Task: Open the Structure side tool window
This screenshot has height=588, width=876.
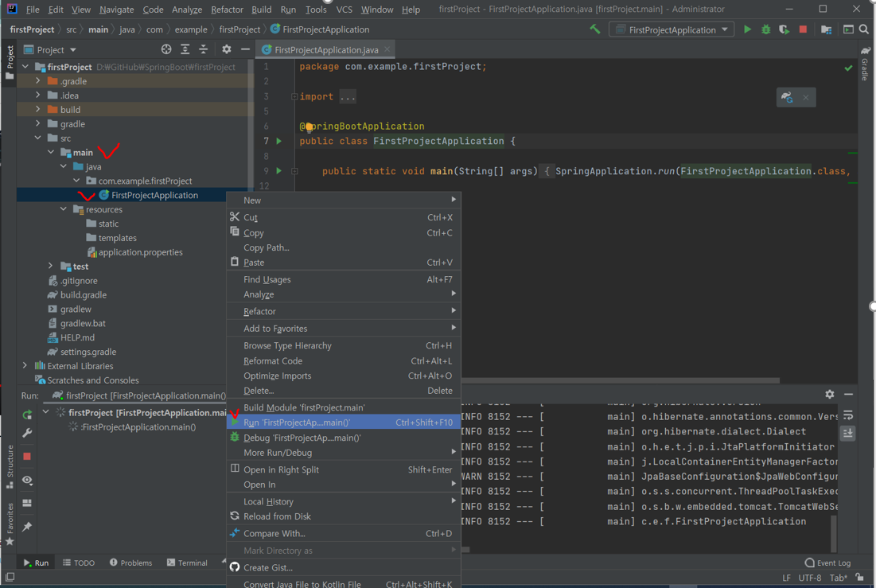Action: [x=10, y=467]
